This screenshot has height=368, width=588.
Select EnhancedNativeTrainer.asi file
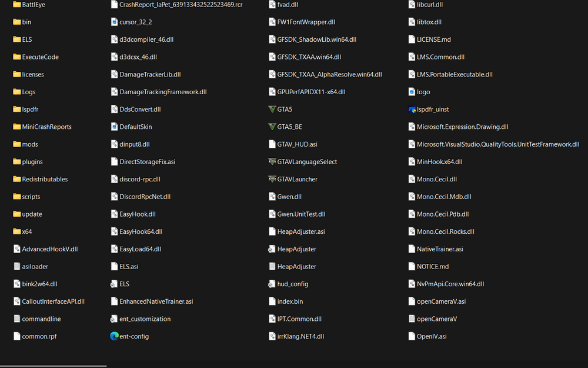[x=152, y=301]
